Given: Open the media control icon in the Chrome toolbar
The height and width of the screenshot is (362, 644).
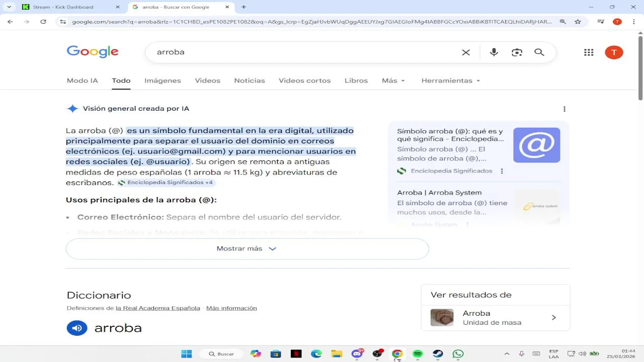Looking at the screenshot, I should pos(601,22).
